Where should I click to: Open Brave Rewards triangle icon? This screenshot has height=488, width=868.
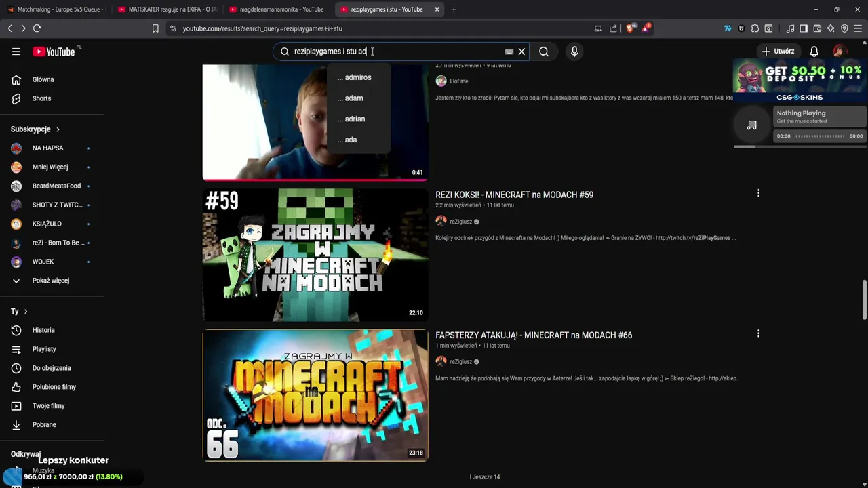click(x=646, y=28)
